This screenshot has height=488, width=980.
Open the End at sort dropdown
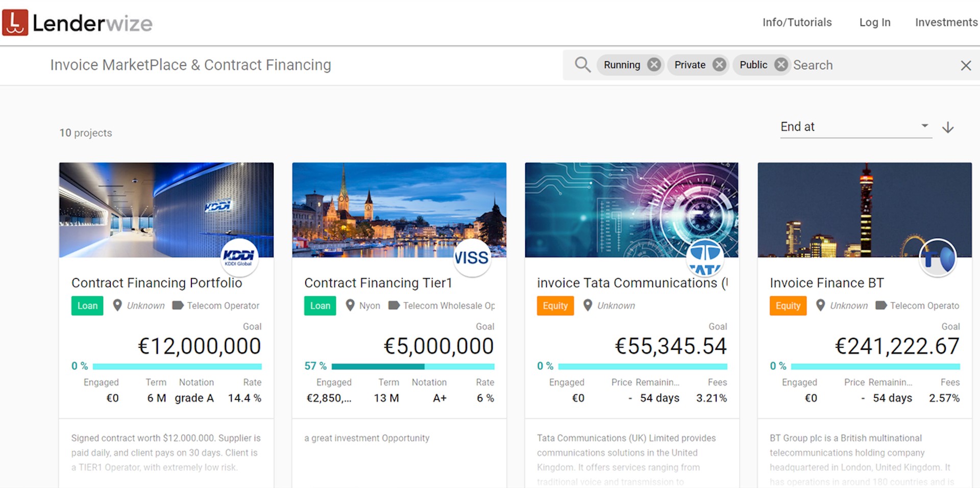click(x=856, y=126)
